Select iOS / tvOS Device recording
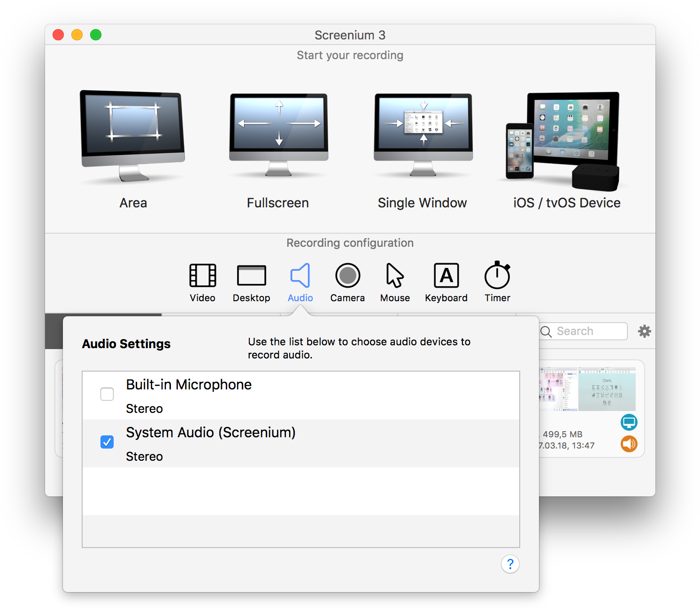 [567, 149]
